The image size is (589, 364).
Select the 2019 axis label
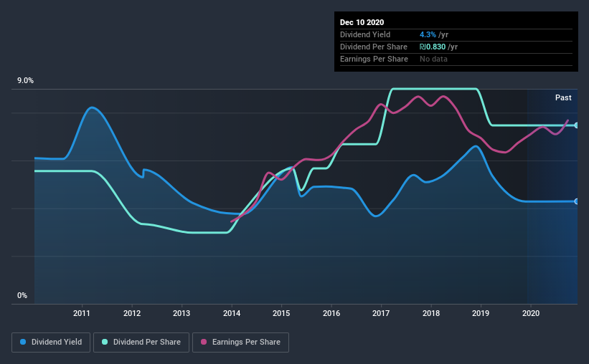point(481,313)
